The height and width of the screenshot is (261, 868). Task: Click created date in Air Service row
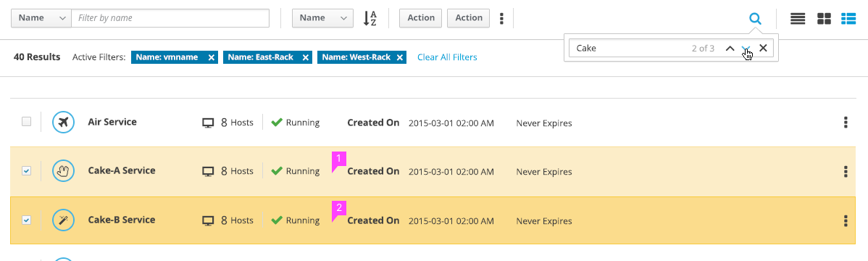click(451, 123)
